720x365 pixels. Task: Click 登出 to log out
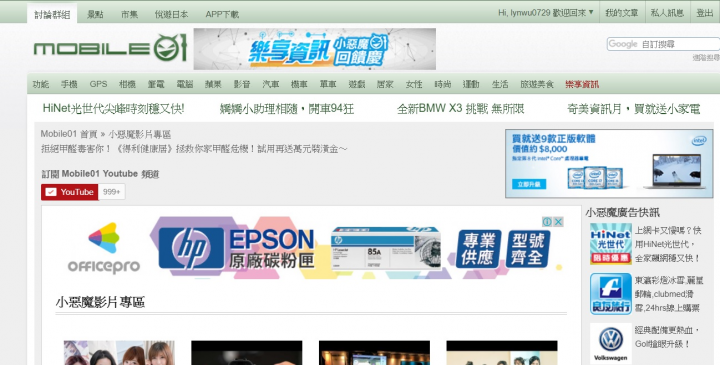pos(704,13)
